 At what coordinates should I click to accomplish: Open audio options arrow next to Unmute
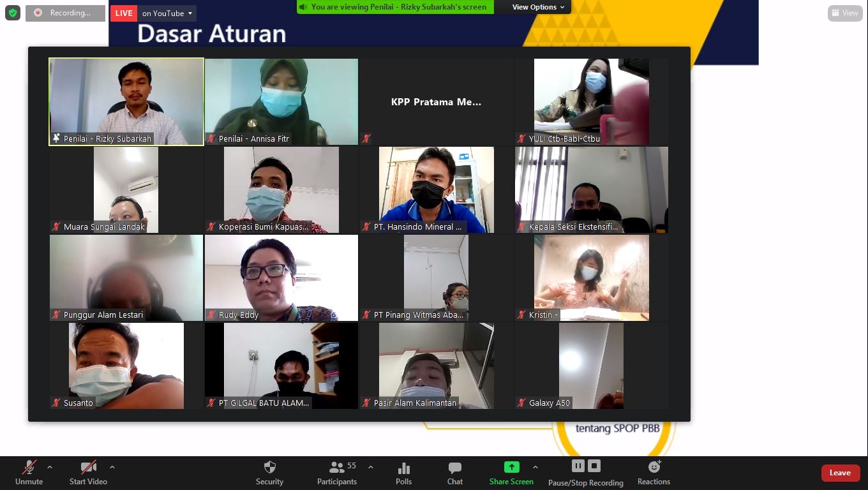pyautogui.click(x=50, y=467)
